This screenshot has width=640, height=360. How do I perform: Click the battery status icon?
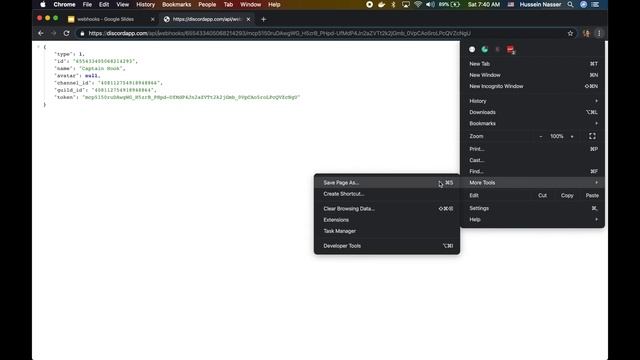(455, 4)
